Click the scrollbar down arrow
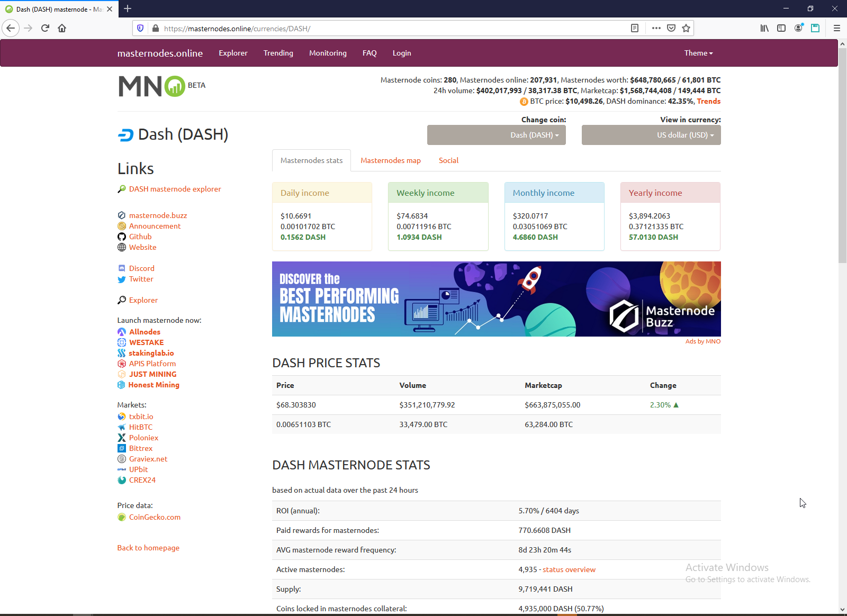 [x=842, y=610]
